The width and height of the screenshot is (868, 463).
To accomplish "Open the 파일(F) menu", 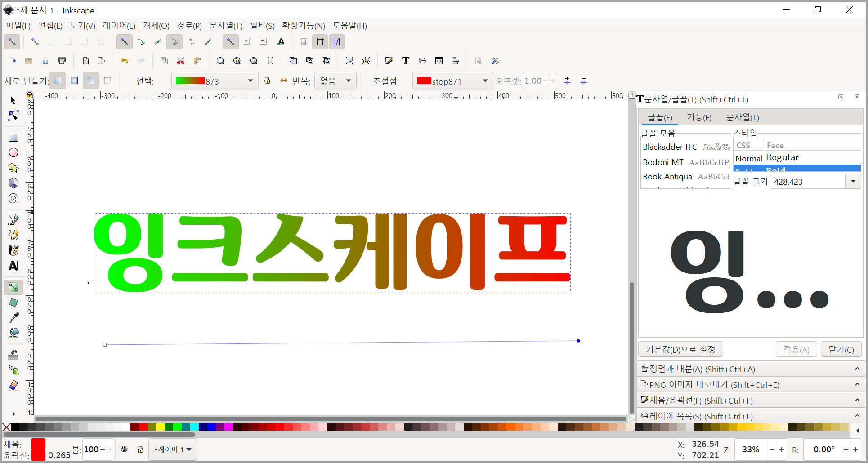I will pos(18,26).
